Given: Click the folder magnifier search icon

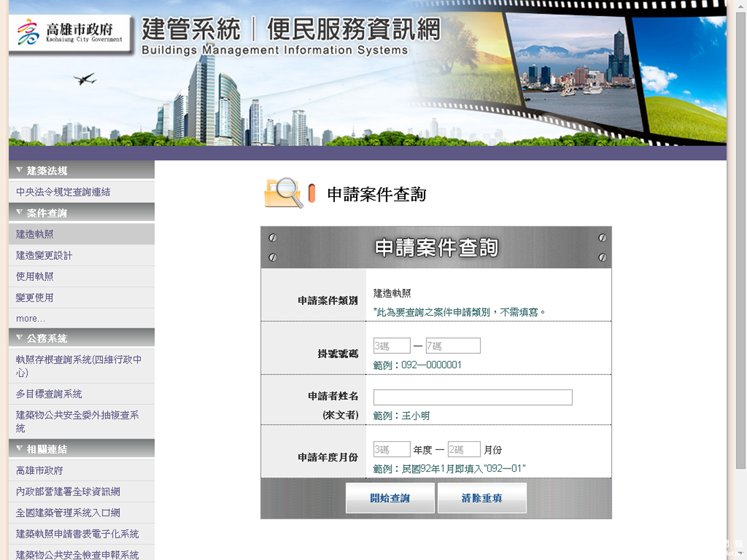Looking at the screenshot, I should [283, 193].
